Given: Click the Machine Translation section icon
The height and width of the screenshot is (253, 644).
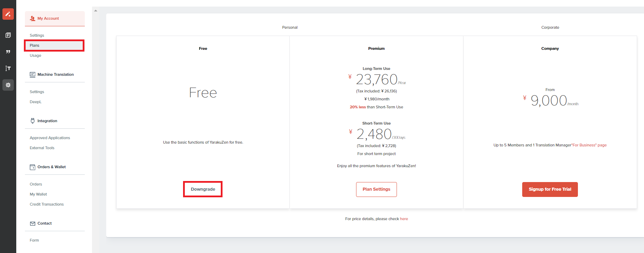Looking at the screenshot, I should click(x=33, y=74).
